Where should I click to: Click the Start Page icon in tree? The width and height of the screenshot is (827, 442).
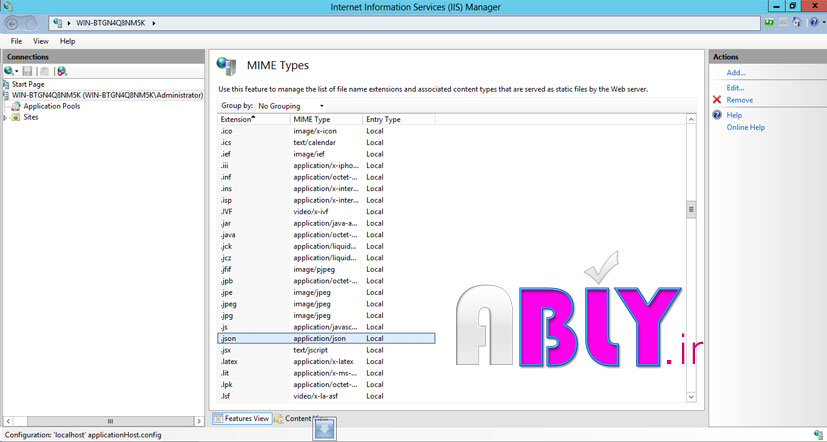(6, 84)
